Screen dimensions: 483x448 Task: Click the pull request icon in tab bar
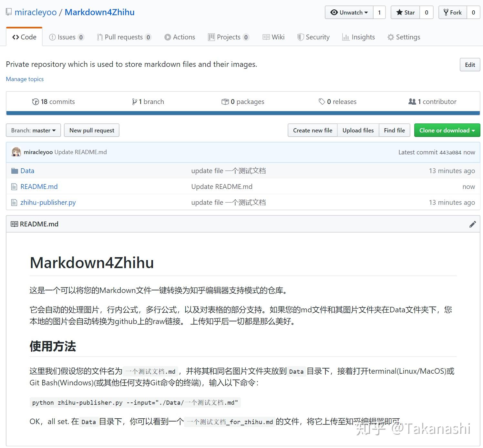[x=100, y=37]
